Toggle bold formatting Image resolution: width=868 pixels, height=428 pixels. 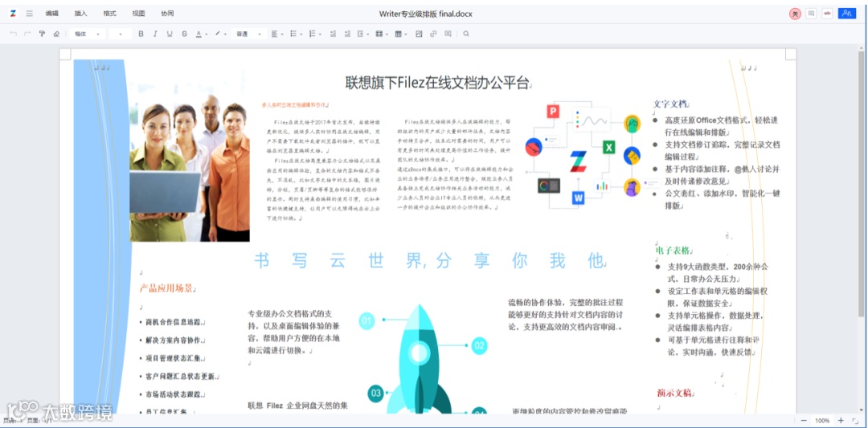point(141,34)
